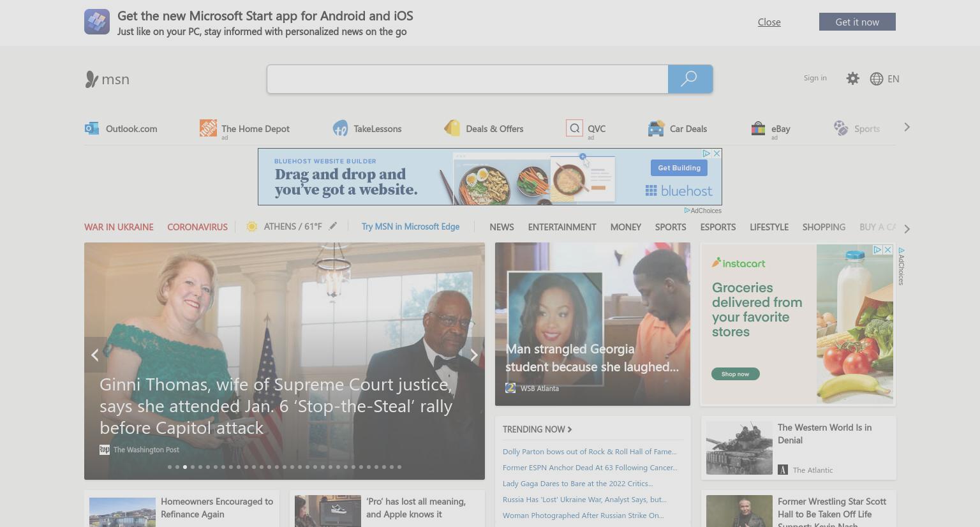Open Russia Has 'Lost' Ukraine War link
The width and height of the screenshot is (980, 527).
coord(584,500)
